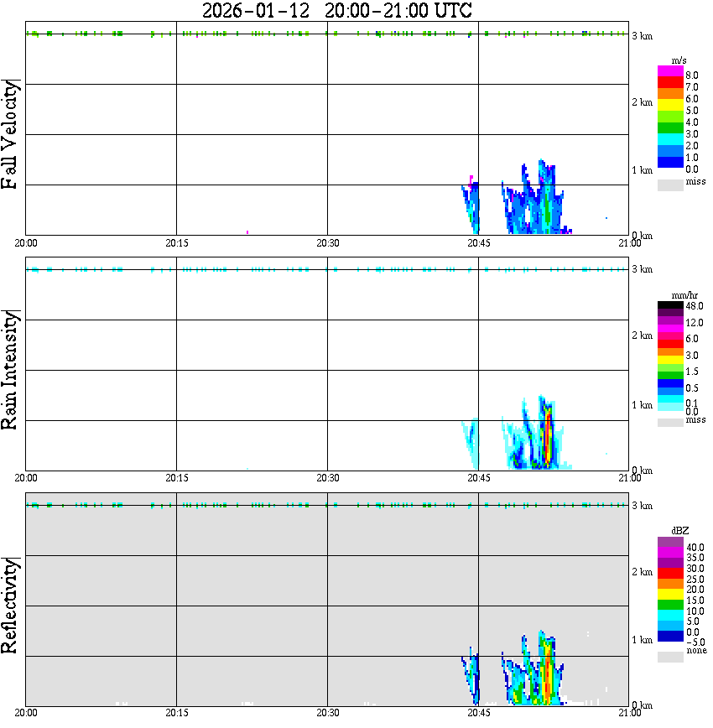Click the 20:15 tick under Fall Velocity
Image resolution: width=713 pixels, height=728 pixels.
[177, 243]
